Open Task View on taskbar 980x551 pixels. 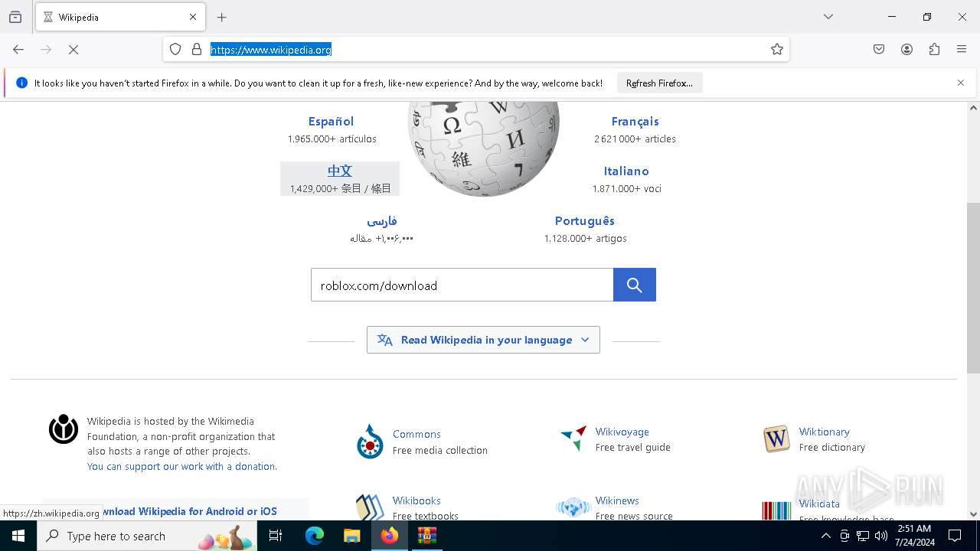coord(276,536)
